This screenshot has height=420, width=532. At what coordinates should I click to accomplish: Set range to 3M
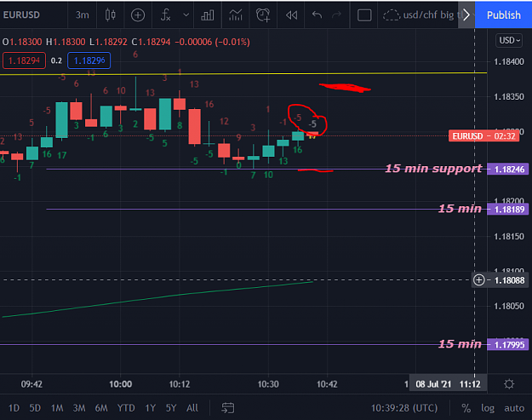pos(79,408)
